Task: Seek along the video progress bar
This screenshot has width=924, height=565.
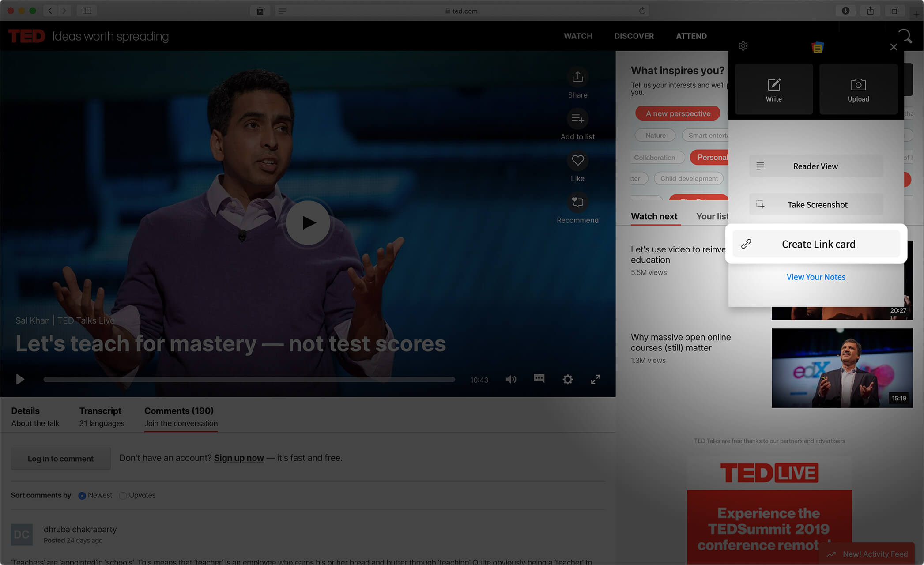Action: point(249,380)
